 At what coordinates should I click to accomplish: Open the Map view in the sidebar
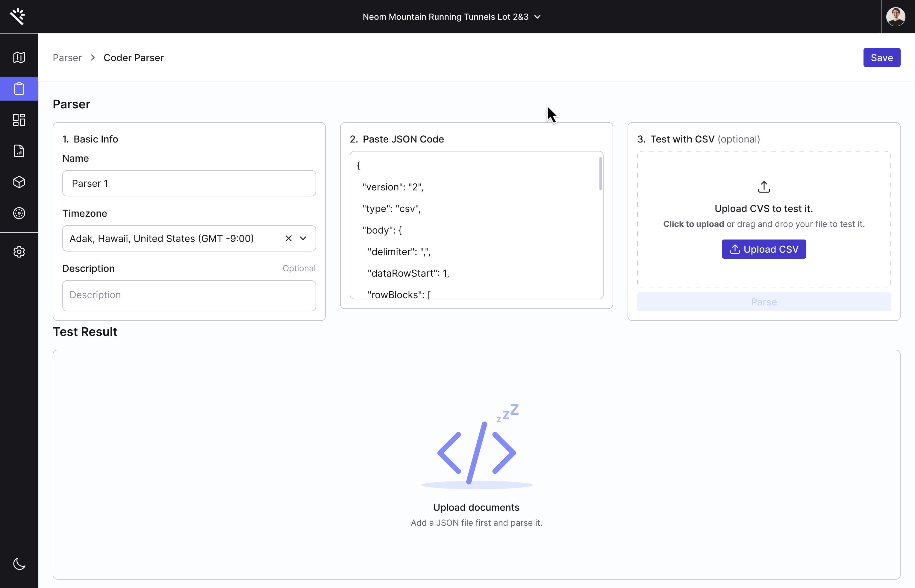(19, 57)
